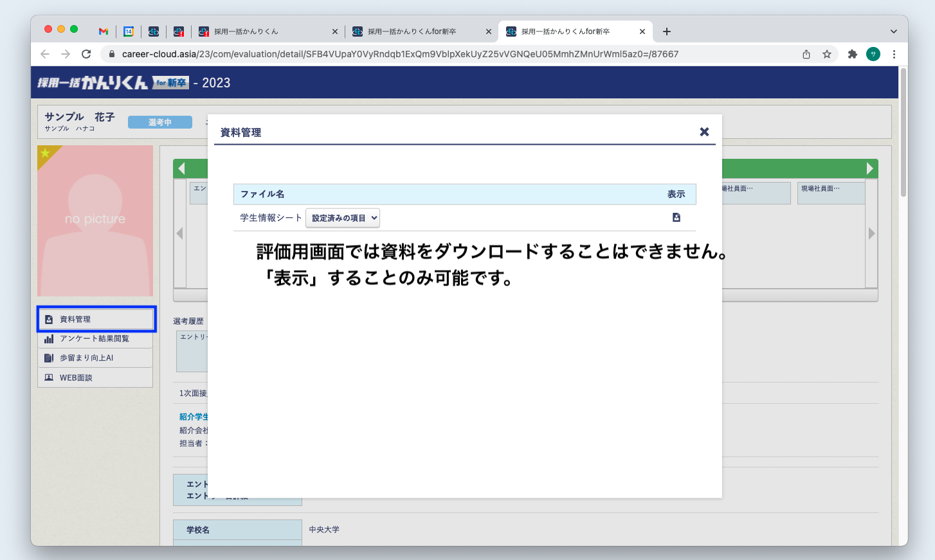
Task: Click the 選考中 status badge
Action: [159, 122]
